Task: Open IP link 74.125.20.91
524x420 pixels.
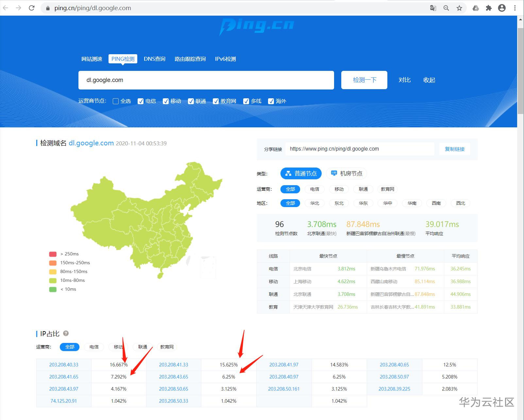Action: tap(64, 401)
